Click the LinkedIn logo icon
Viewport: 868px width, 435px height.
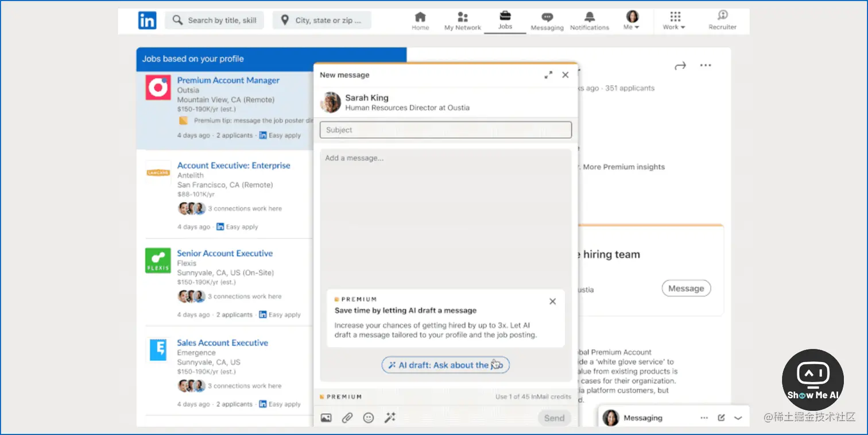[147, 21]
